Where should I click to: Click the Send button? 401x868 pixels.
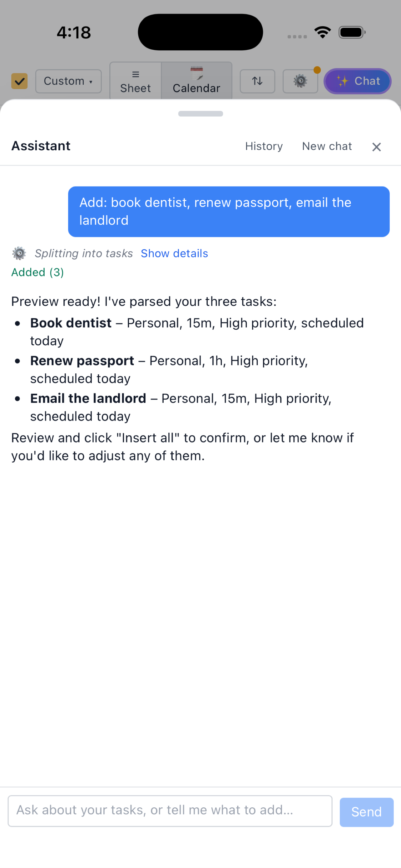tap(366, 812)
